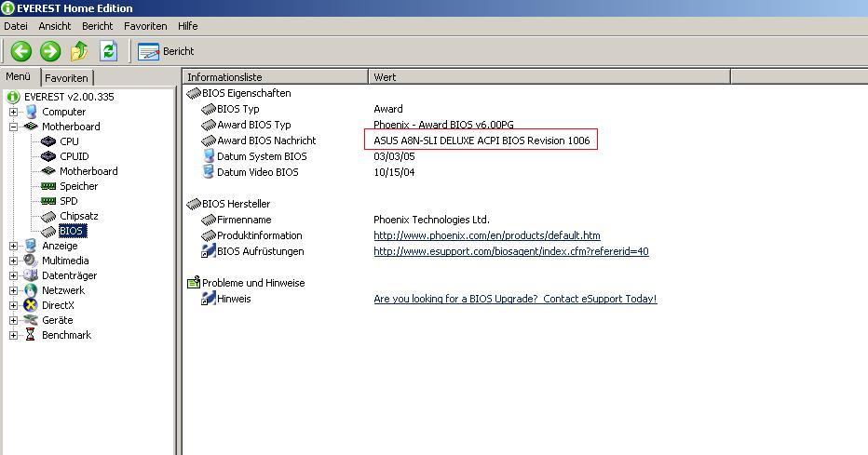Click the Hinweis row icon

point(208,299)
